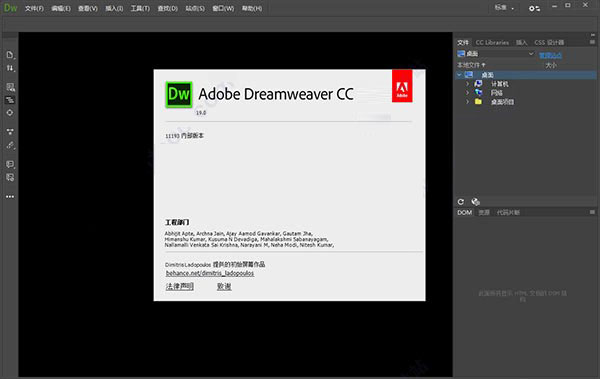600x379 pixels.
Task: Select the 网络 tree item
Action: click(x=497, y=93)
